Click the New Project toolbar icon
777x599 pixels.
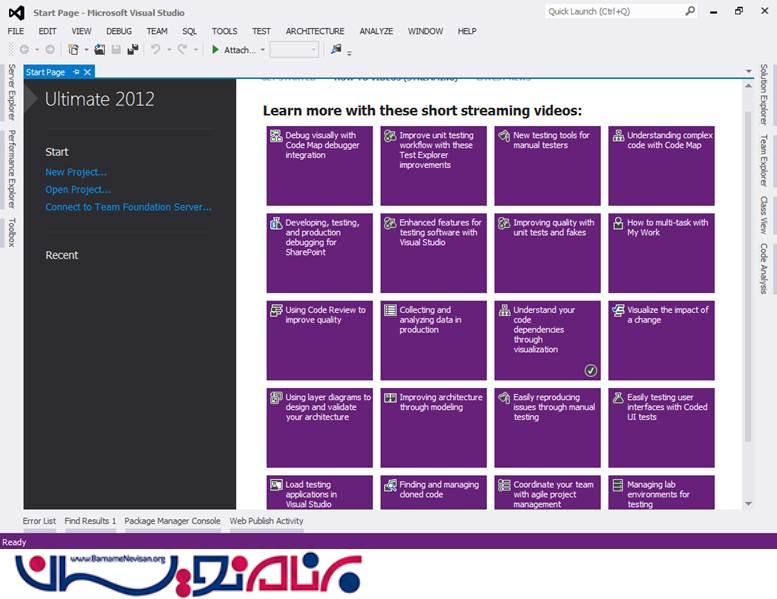click(x=74, y=50)
